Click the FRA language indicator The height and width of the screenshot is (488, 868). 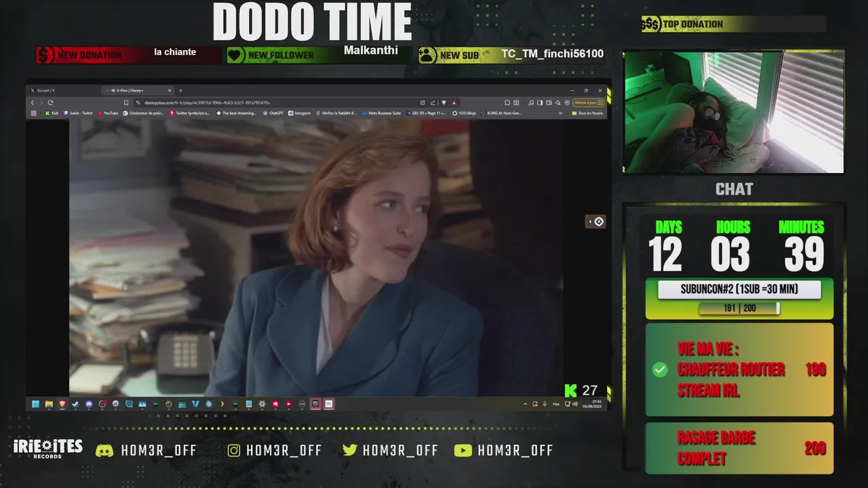click(x=556, y=404)
